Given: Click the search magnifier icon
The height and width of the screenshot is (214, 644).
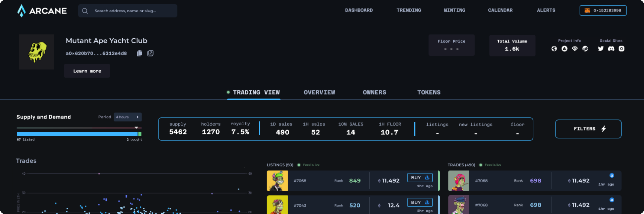Looking at the screenshot, I should pyautogui.click(x=85, y=11).
